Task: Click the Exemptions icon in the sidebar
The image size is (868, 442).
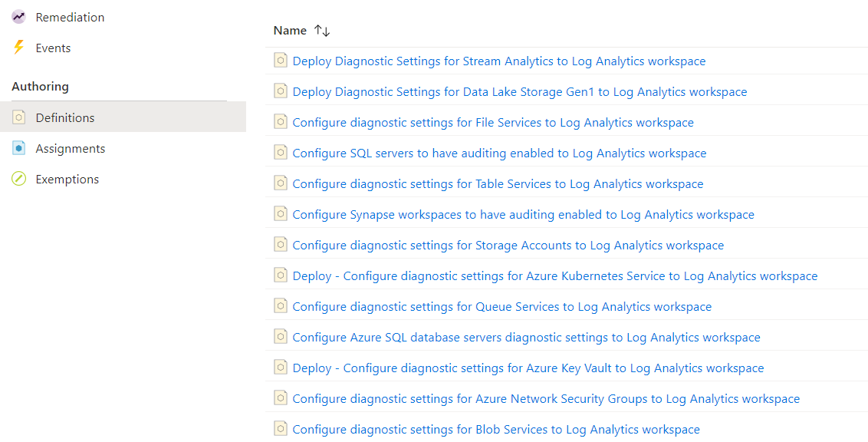Action: point(18,179)
